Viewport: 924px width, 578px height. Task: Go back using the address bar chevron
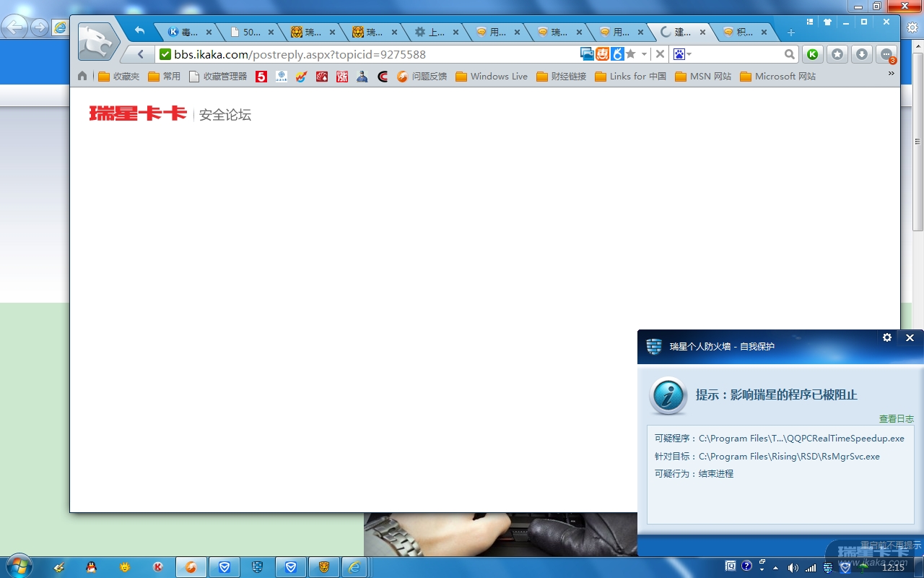click(x=141, y=54)
